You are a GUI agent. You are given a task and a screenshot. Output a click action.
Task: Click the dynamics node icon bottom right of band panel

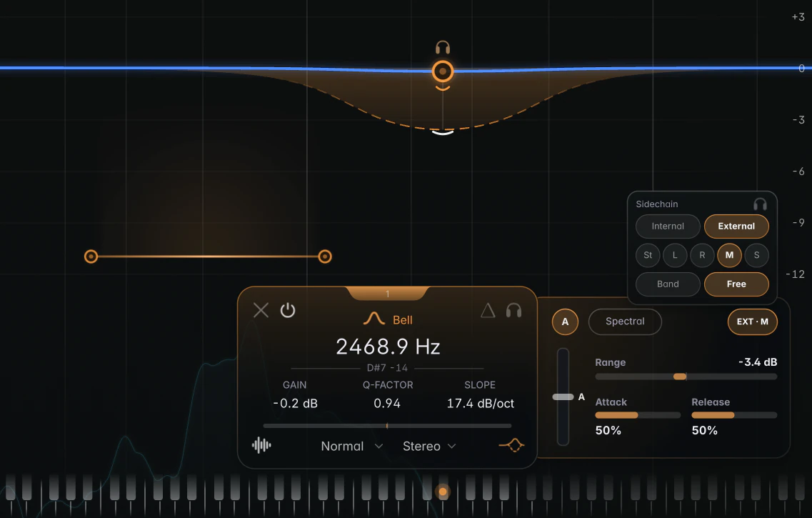coord(511,444)
